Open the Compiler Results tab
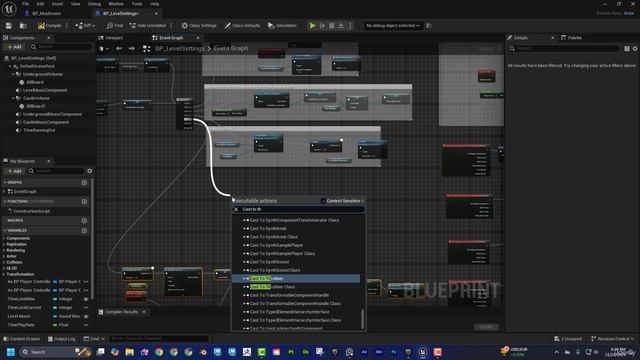Image resolution: width=640 pixels, height=360 pixels. (122, 312)
